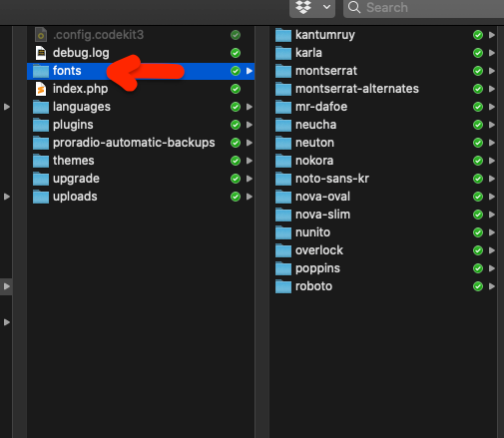Click the debug.log file icon

41,53
